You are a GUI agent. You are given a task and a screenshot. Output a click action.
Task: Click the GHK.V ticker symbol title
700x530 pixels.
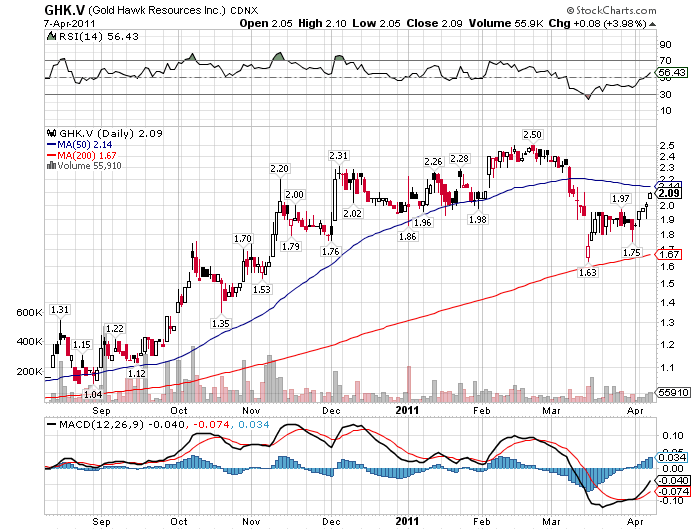[x=65, y=10]
